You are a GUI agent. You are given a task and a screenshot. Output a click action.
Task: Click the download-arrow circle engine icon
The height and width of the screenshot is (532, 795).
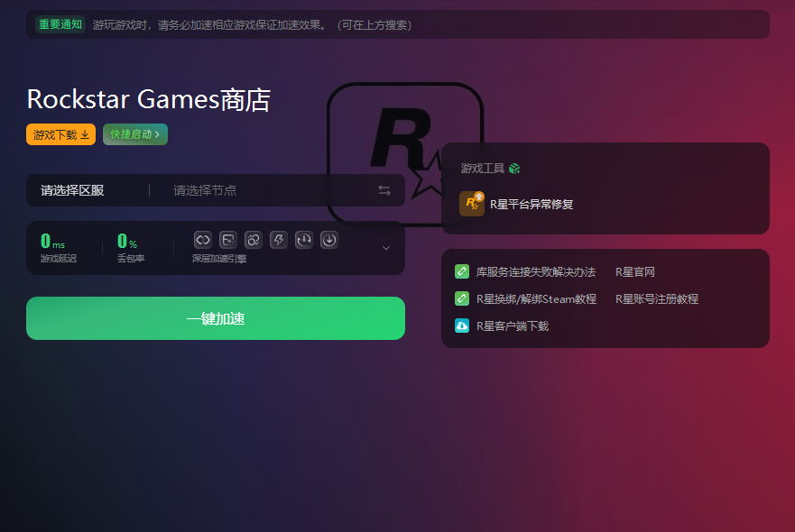click(x=329, y=240)
